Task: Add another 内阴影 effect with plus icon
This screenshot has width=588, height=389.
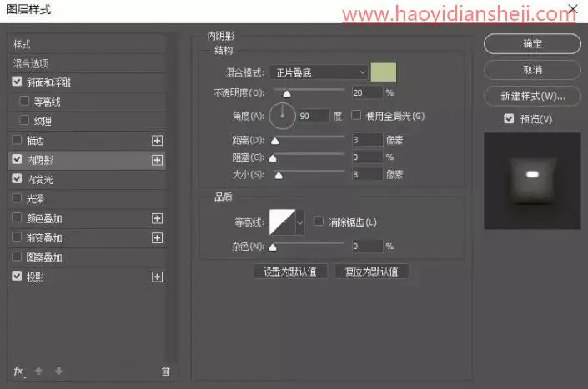Action: (x=157, y=160)
